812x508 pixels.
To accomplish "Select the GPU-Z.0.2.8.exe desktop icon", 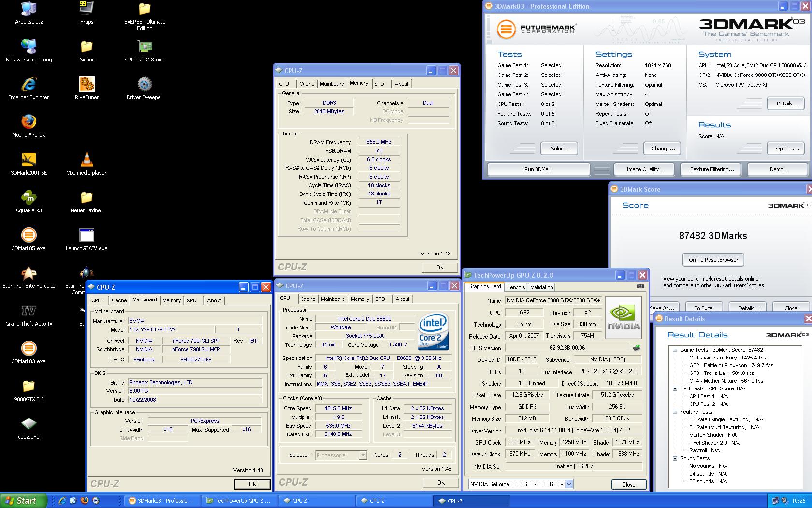I will click(145, 51).
